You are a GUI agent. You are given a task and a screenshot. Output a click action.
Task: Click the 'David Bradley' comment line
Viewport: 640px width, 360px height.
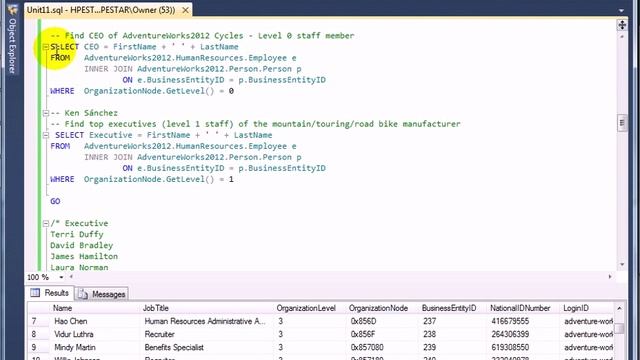click(82, 245)
